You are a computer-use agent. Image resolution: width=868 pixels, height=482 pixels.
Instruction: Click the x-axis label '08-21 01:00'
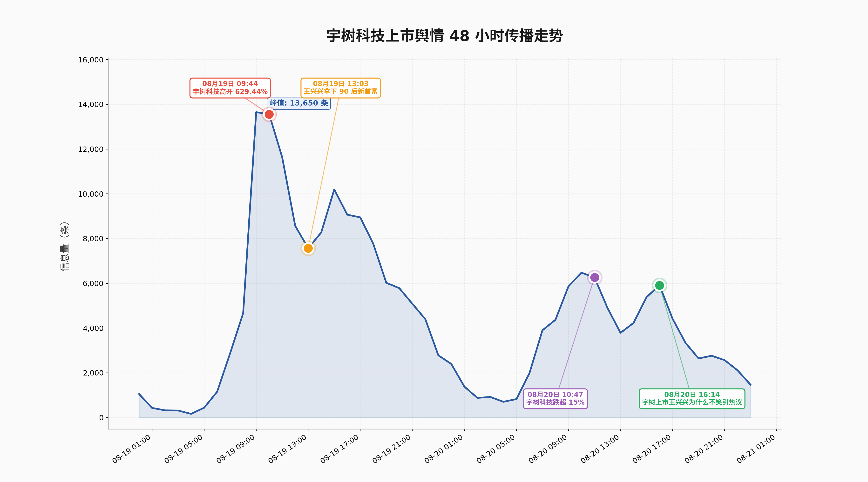tap(756, 449)
